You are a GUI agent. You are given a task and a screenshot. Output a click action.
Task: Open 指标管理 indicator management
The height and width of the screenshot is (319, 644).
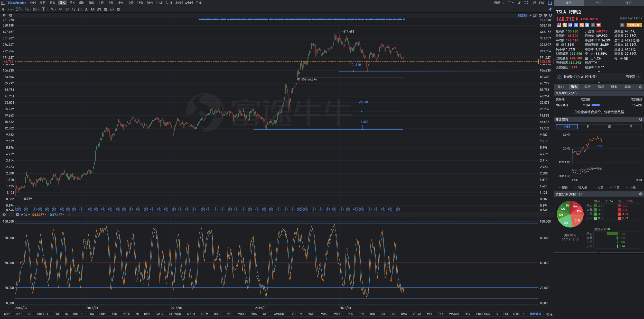[536, 314]
